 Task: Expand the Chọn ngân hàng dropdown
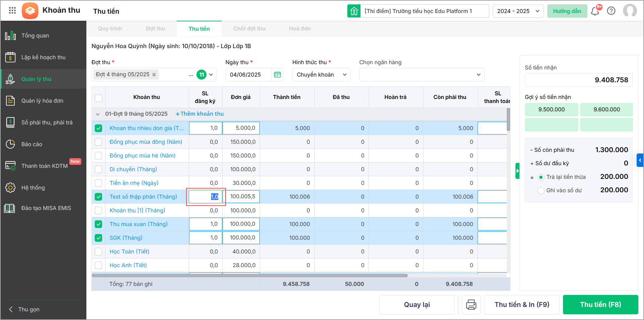[x=421, y=75]
